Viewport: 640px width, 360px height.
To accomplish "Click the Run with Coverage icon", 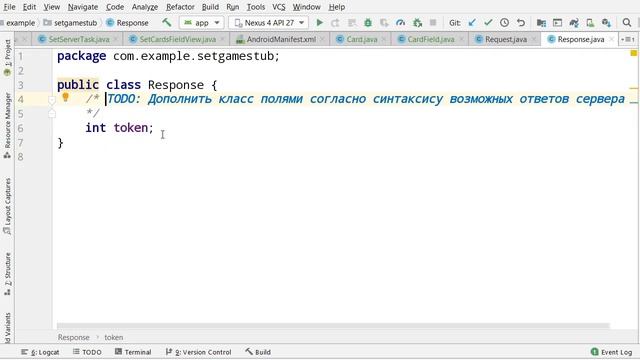I will point(384,23).
